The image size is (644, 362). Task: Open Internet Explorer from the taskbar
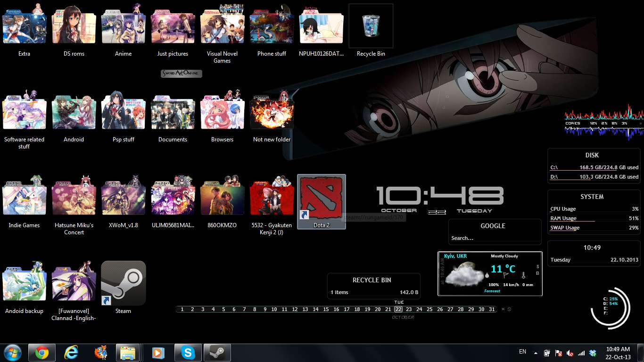coord(71,353)
